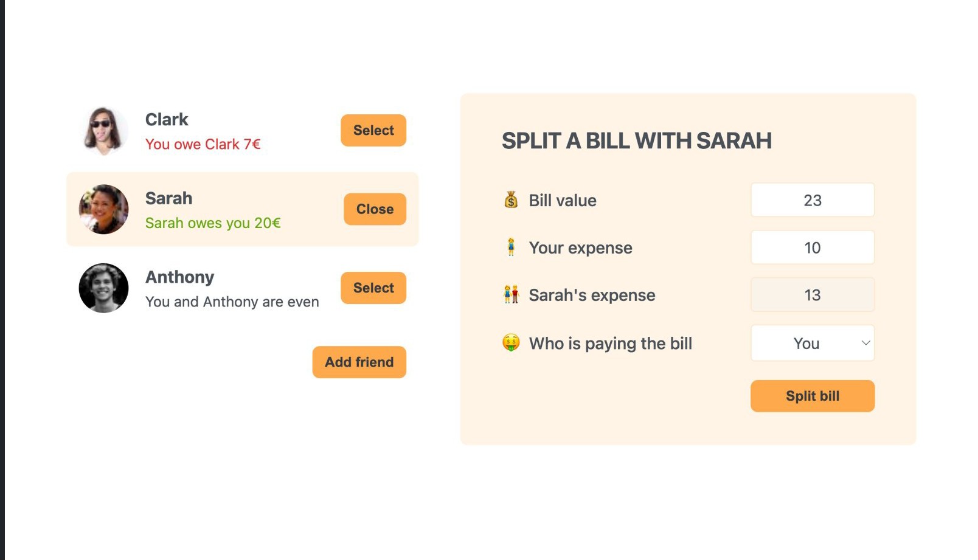Click the 'Split a bill with Sarah' heading
The width and height of the screenshot is (978, 560).
(636, 141)
